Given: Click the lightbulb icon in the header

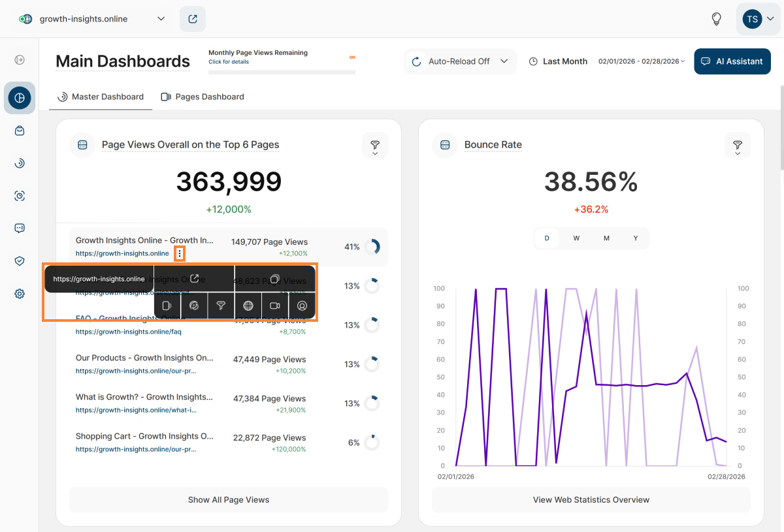Looking at the screenshot, I should (x=716, y=19).
